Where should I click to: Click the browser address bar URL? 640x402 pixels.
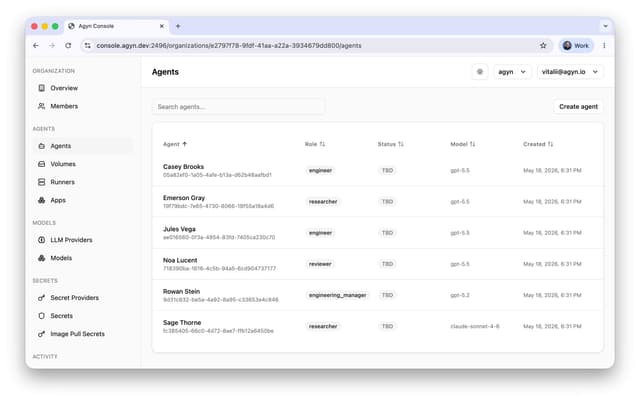tap(229, 46)
